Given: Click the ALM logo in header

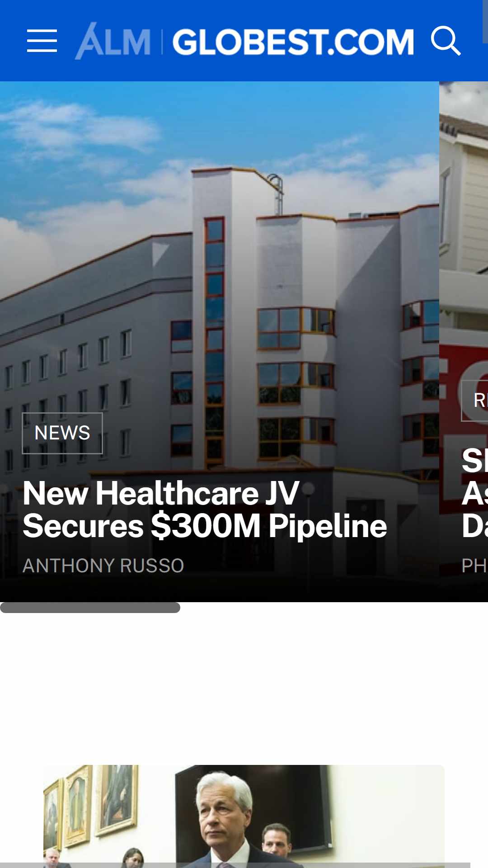Looking at the screenshot, I should pyautogui.click(x=113, y=41).
